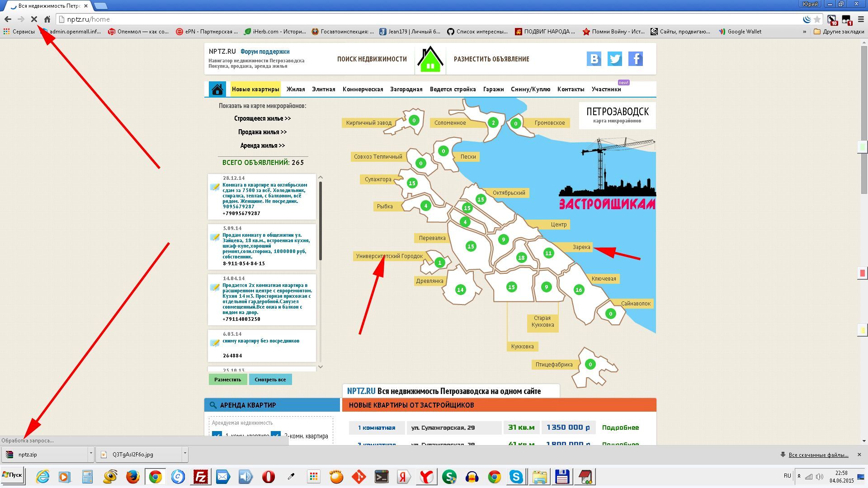Open Skype from the taskbar
Screen dimensions: 868x488
(516, 477)
